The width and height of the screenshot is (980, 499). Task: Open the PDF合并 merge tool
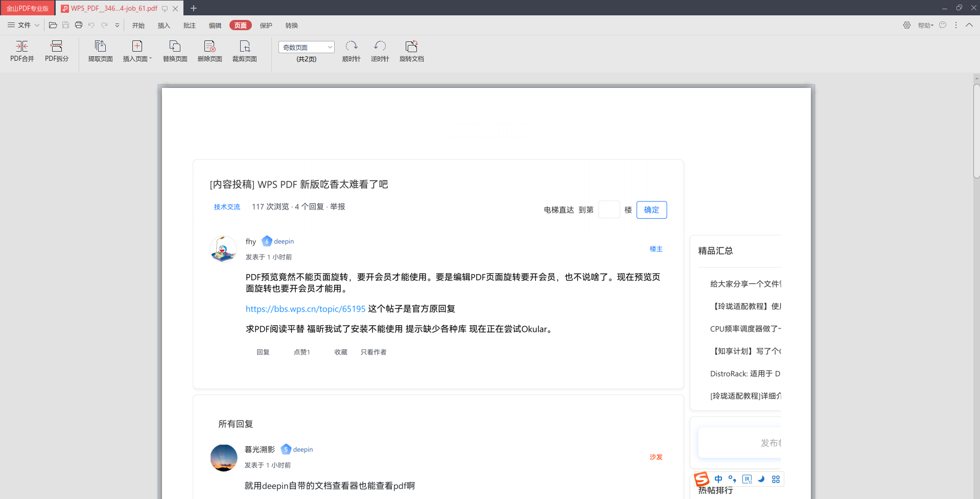[x=22, y=51]
